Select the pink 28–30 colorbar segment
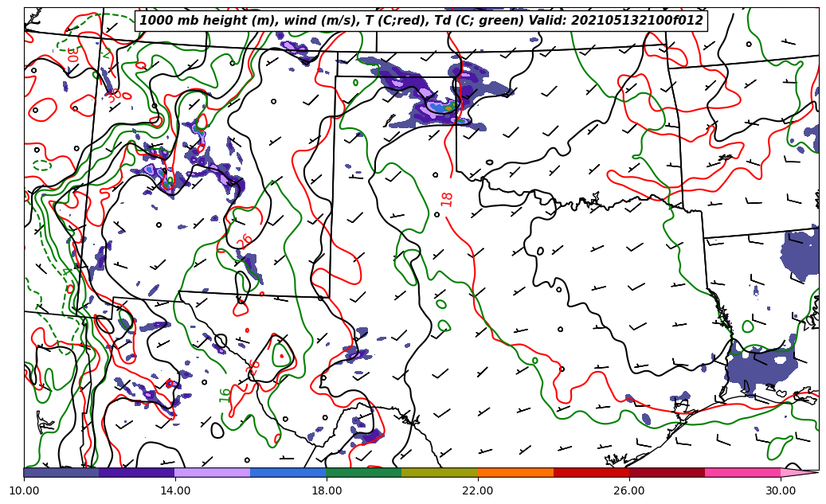Screen dimensions: 826x504 742,472
